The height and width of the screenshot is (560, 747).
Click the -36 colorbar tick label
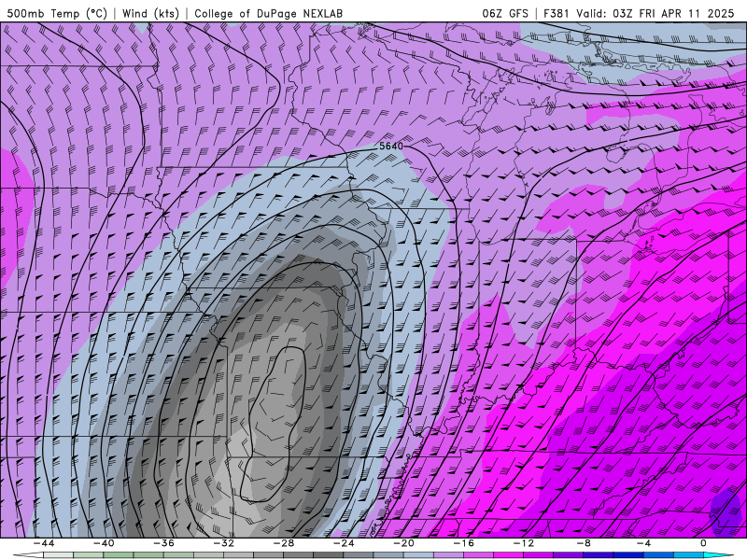click(x=163, y=543)
